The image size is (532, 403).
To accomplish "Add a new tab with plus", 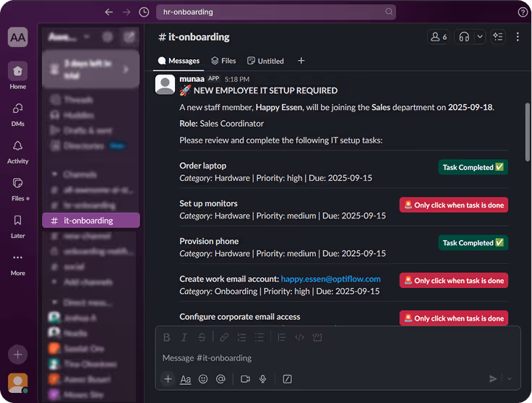I will (301, 61).
